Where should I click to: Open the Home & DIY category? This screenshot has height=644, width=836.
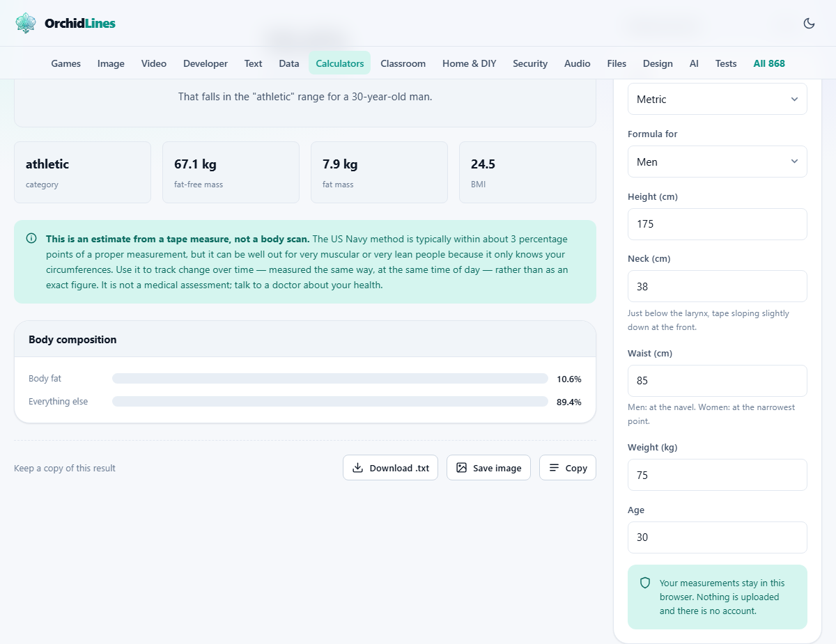(x=470, y=63)
